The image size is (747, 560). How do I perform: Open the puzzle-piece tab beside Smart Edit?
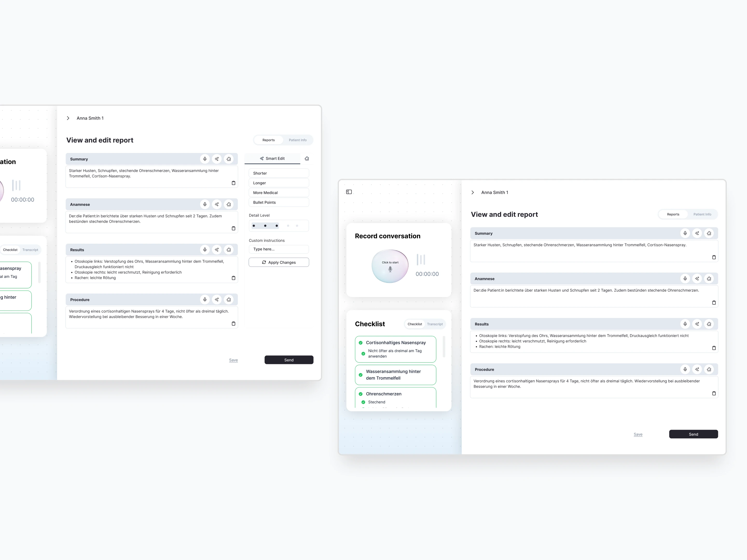click(307, 159)
